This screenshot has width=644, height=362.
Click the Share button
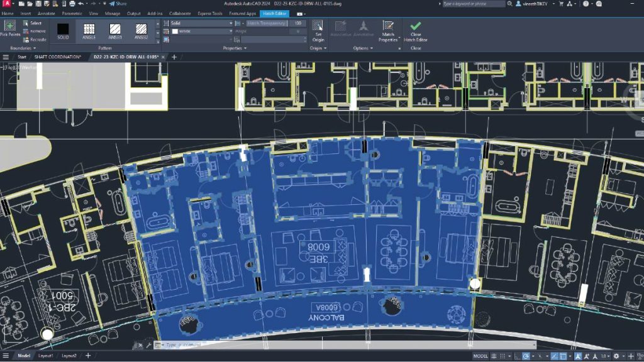[118, 4]
